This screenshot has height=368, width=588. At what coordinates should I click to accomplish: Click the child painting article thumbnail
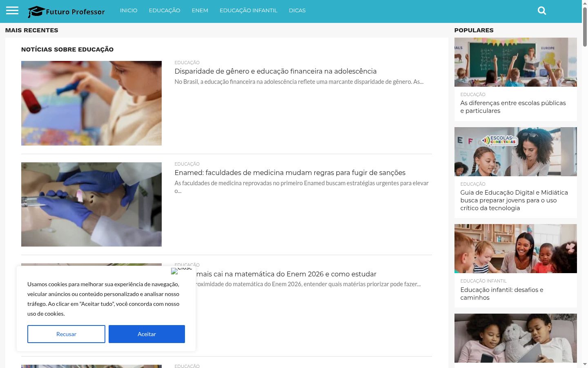click(91, 103)
